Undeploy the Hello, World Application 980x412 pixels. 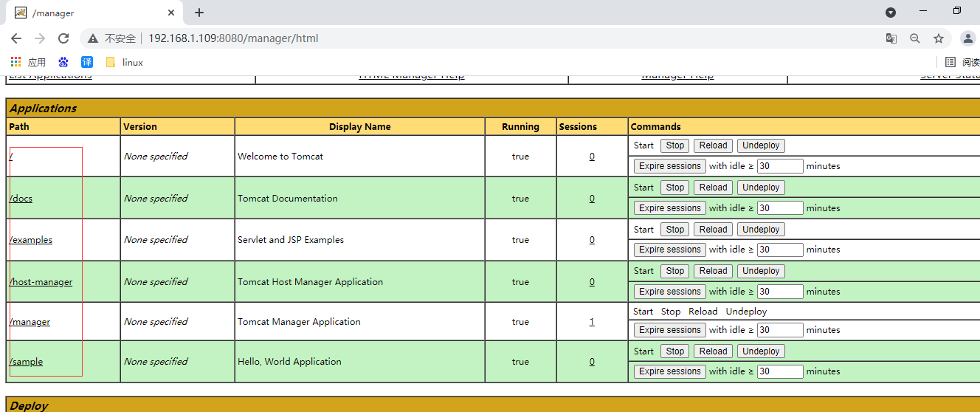tap(761, 351)
